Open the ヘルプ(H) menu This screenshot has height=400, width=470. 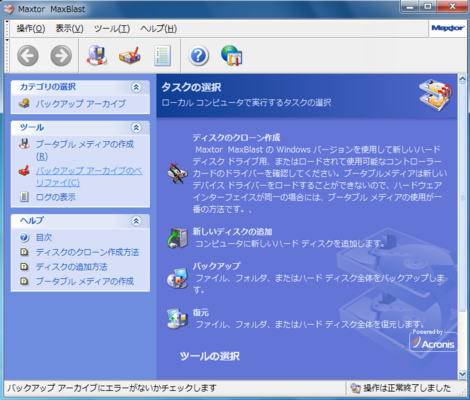point(159,29)
